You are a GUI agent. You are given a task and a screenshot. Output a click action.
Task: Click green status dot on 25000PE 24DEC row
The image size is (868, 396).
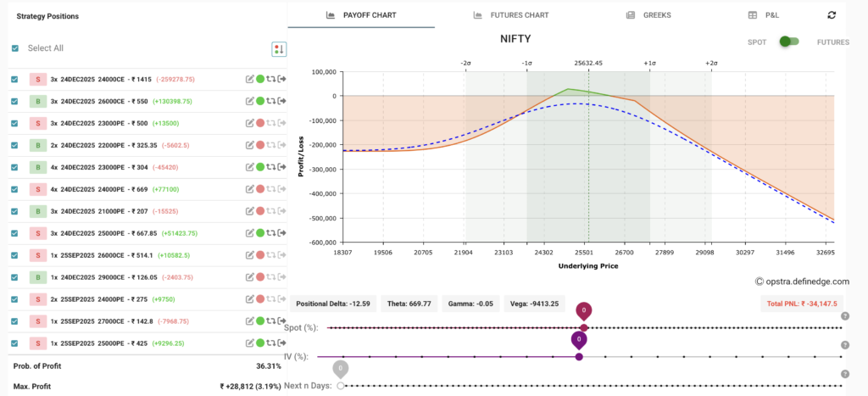pyautogui.click(x=260, y=233)
